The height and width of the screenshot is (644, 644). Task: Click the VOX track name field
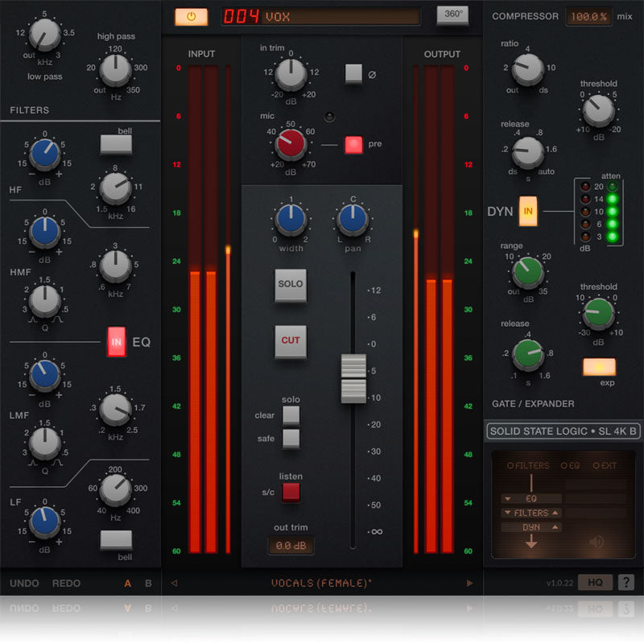click(x=341, y=16)
